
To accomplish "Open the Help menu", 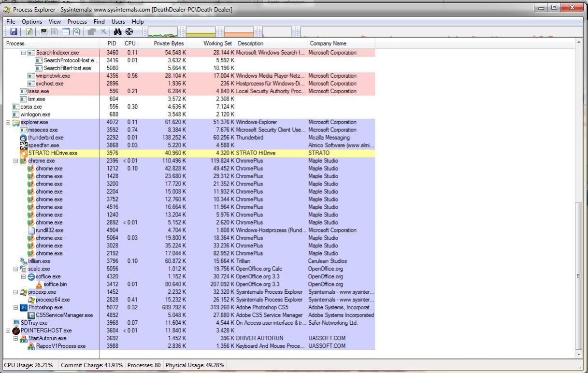I will (138, 22).
